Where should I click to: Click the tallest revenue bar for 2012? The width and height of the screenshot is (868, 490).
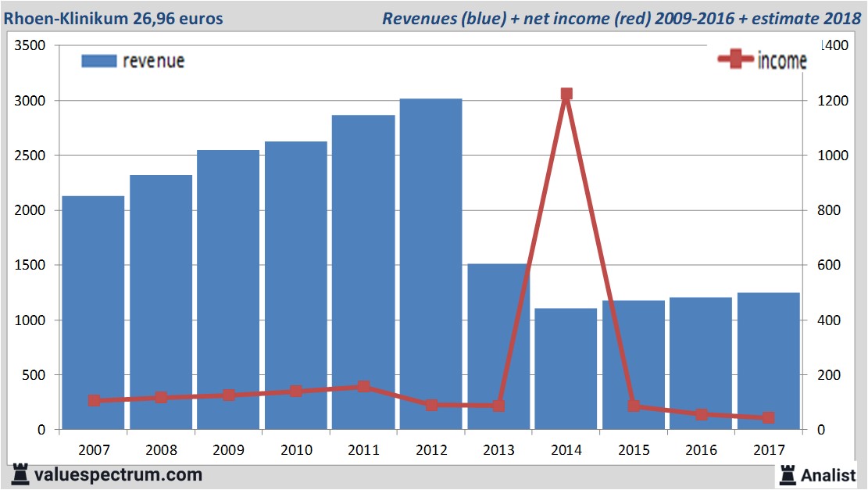pos(430,264)
